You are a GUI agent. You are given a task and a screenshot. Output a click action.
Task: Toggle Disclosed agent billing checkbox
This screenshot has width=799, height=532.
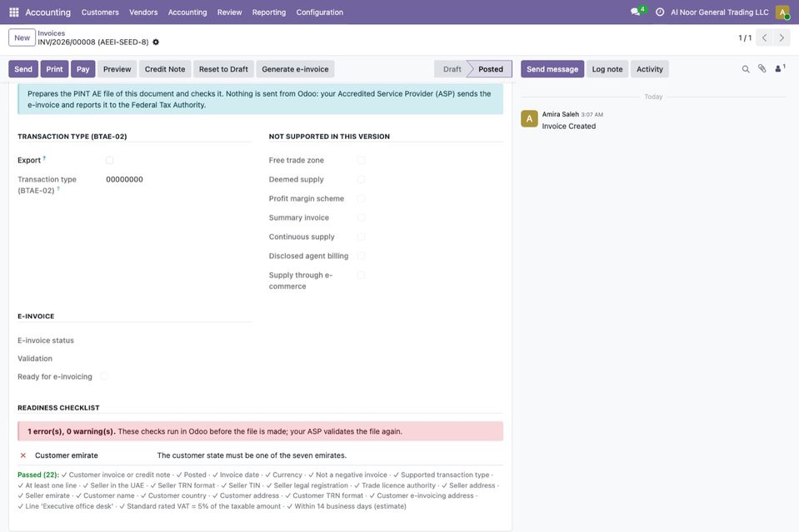362,256
